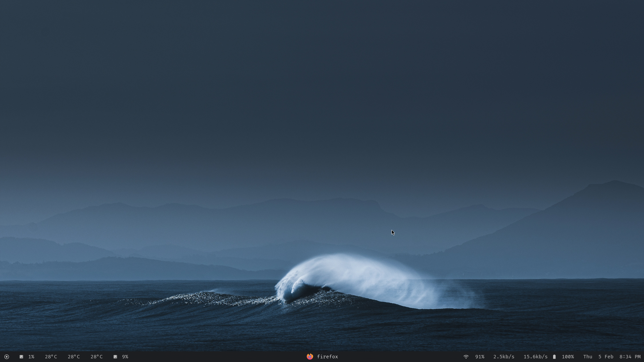Click the 91% Wi-Fi signal strength
This screenshot has width=644, height=362.
(480, 357)
